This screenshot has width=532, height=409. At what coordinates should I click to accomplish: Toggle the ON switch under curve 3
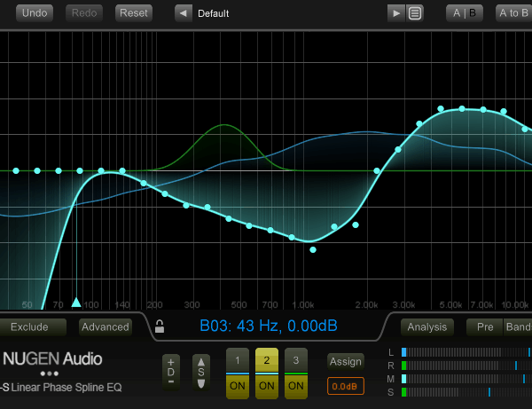[295, 386]
